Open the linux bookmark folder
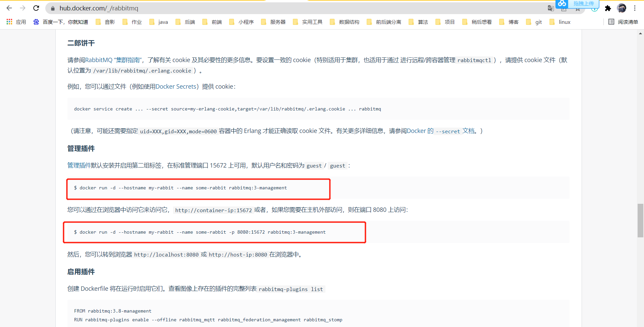644x327 pixels. tap(560, 22)
